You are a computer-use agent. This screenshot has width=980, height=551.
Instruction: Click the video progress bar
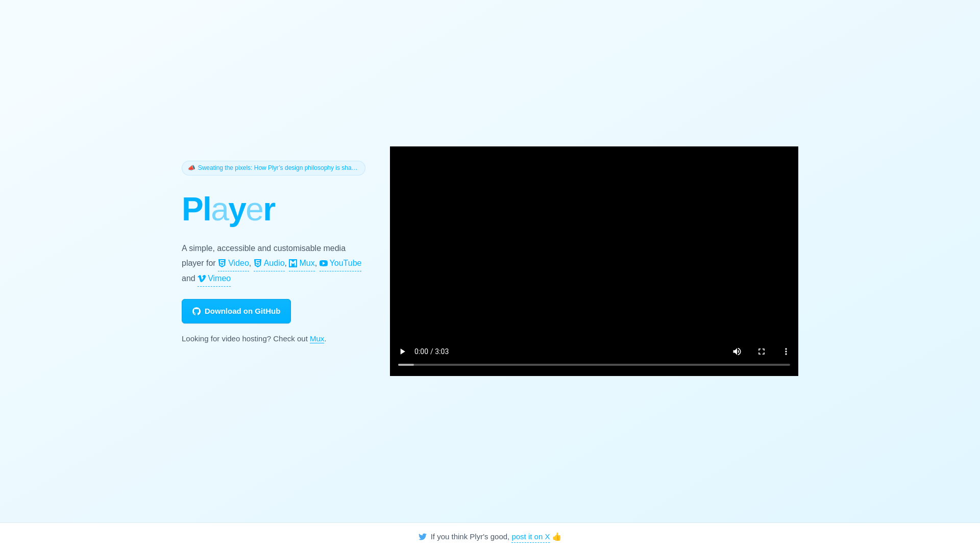point(594,365)
